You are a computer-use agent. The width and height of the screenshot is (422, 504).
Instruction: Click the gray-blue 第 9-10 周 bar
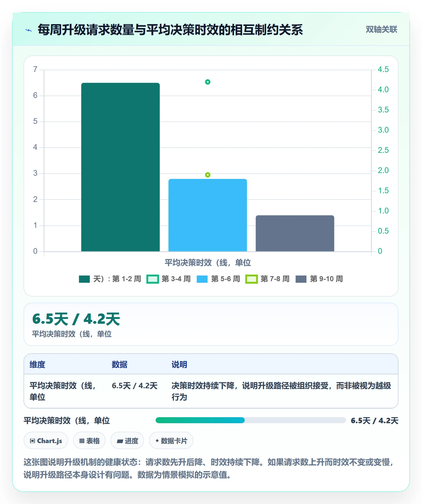coord(295,233)
